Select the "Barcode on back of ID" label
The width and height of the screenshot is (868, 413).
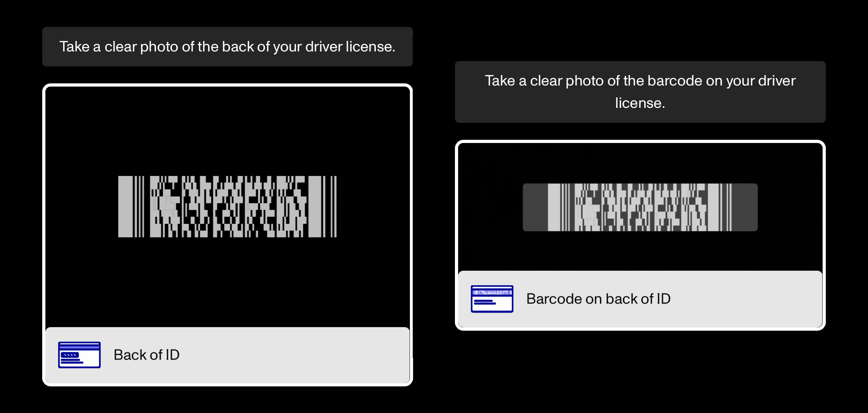coord(599,299)
